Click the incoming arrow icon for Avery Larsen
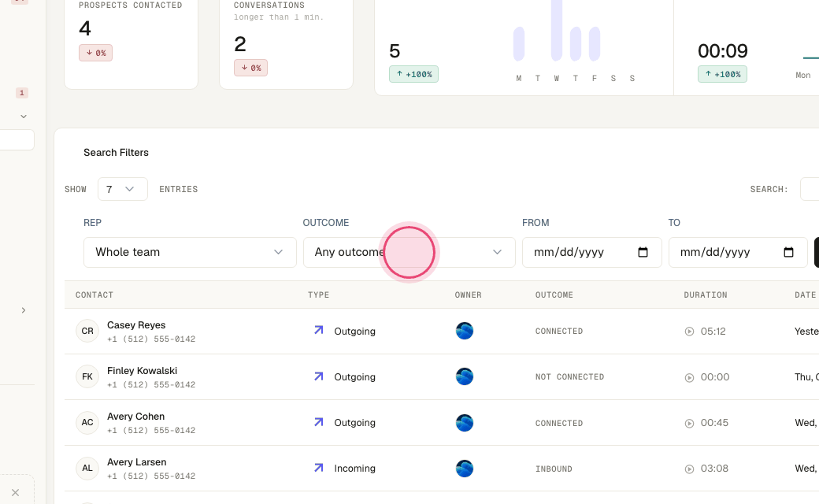 (x=319, y=468)
